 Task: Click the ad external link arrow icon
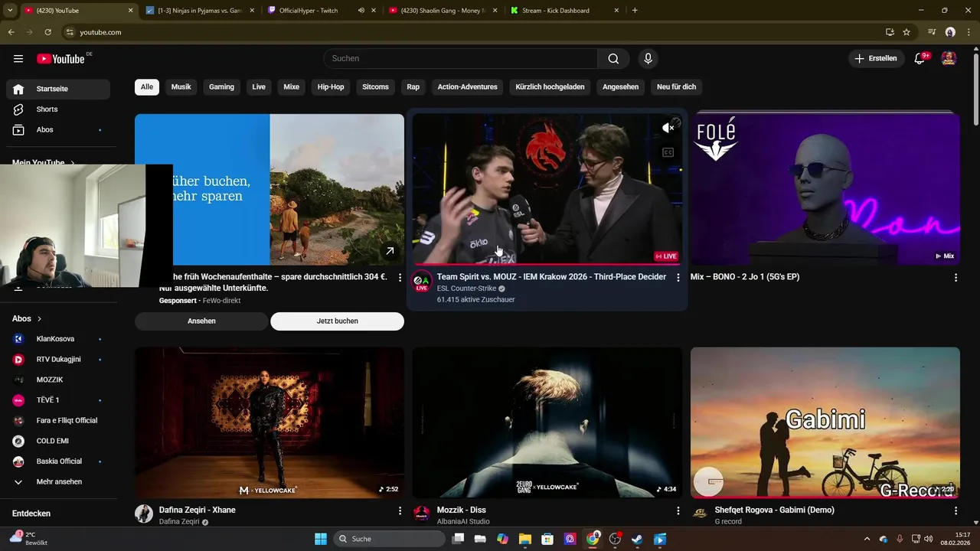390,250
